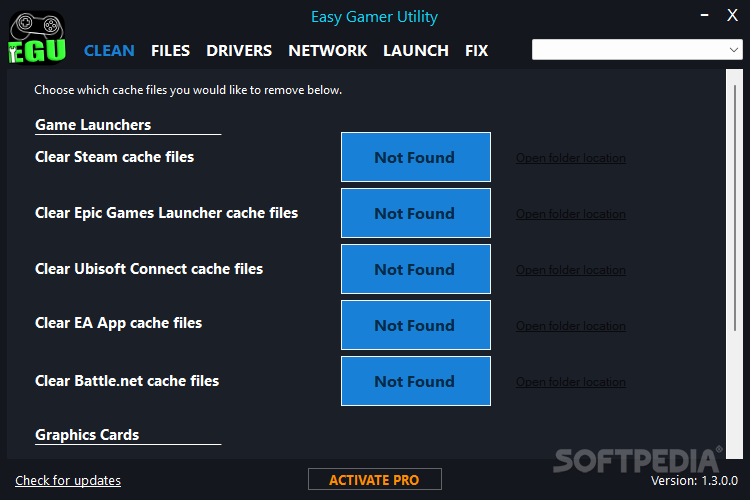
Task: Switch to the FIX tab
Action: 476,51
